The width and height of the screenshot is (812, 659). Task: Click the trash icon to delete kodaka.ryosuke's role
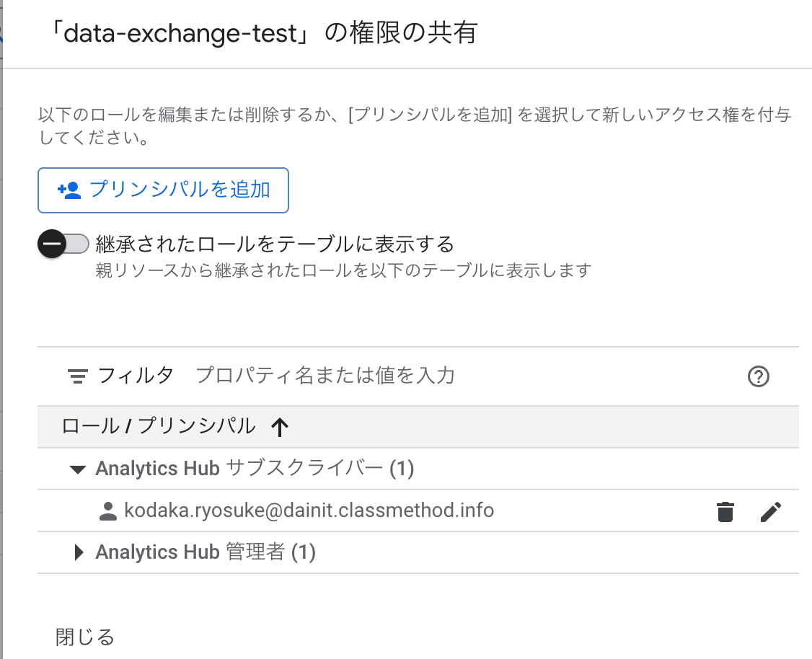click(725, 512)
